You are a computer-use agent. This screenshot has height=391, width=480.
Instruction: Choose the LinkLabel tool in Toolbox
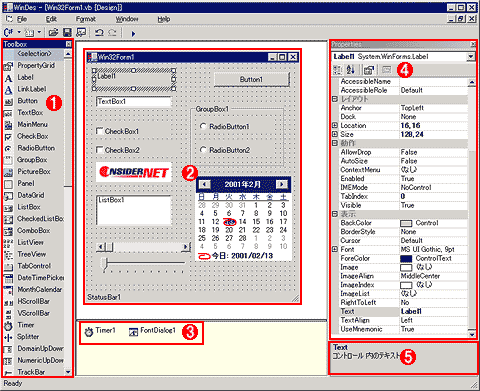(x=32, y=89)
